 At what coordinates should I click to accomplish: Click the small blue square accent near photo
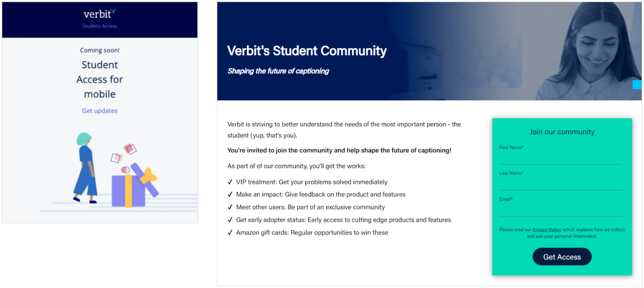click(637, 85)
